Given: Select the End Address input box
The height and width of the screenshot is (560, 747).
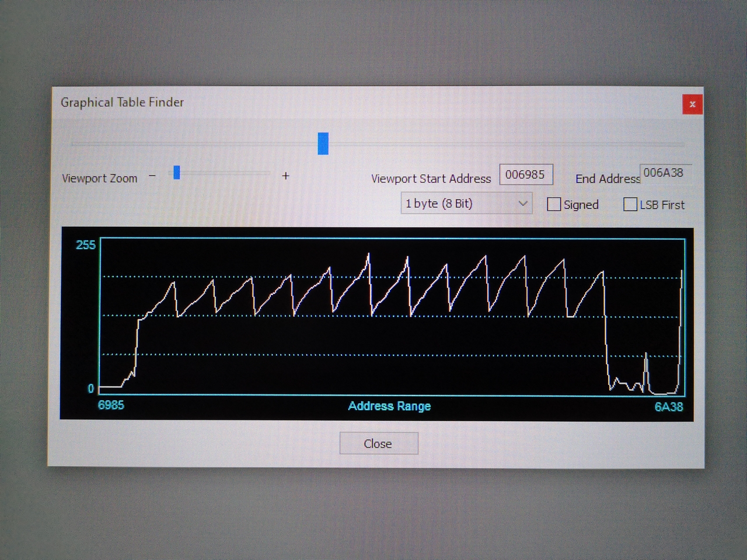Looking at the screenshot, I should [665, 173].
